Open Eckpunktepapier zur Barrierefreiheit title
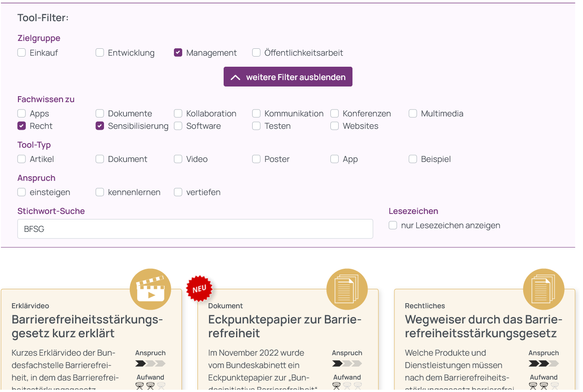 pos(285,326)
